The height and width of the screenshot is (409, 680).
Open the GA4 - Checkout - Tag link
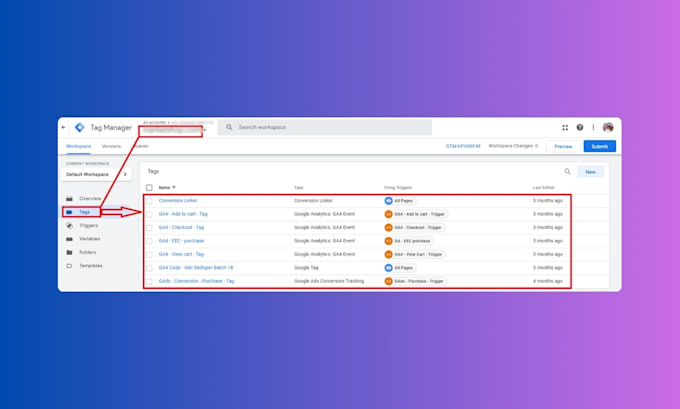tap(181, 228)
